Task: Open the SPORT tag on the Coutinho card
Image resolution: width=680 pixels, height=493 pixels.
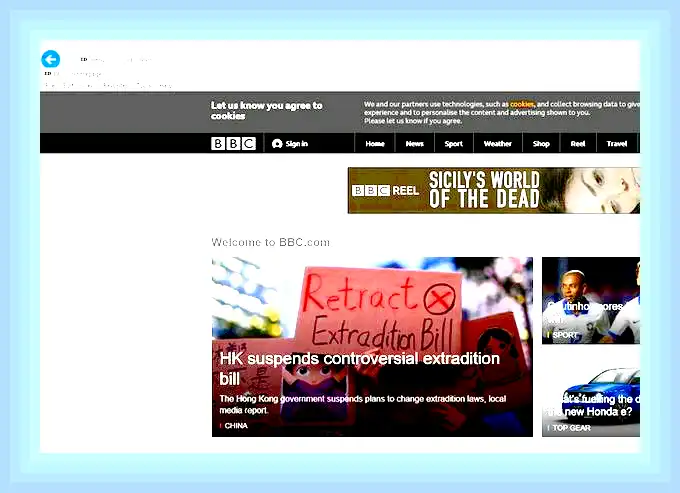Action: pyautogui.click(x=565, y=335)
